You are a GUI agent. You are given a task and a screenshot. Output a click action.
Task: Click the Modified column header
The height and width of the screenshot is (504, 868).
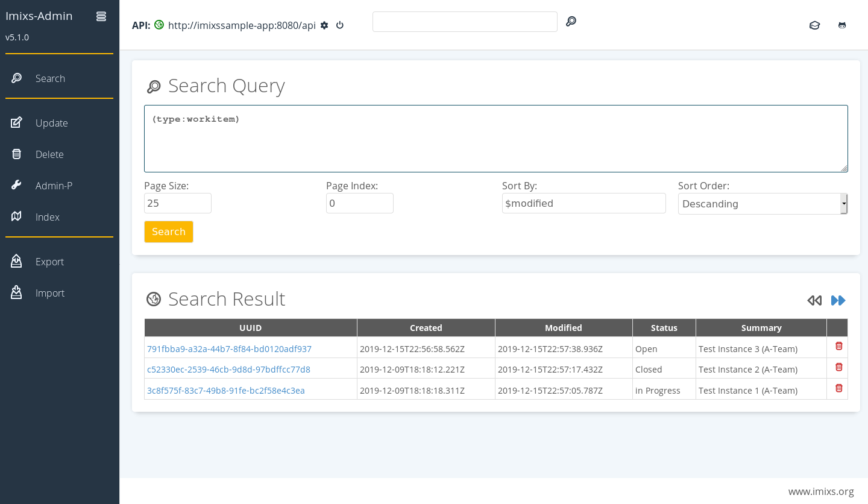(x=564, y=328)
